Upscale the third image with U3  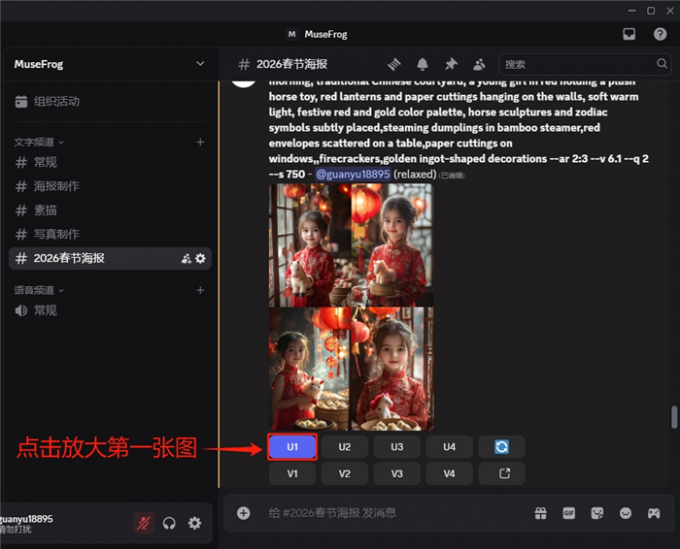pos(397,447)
